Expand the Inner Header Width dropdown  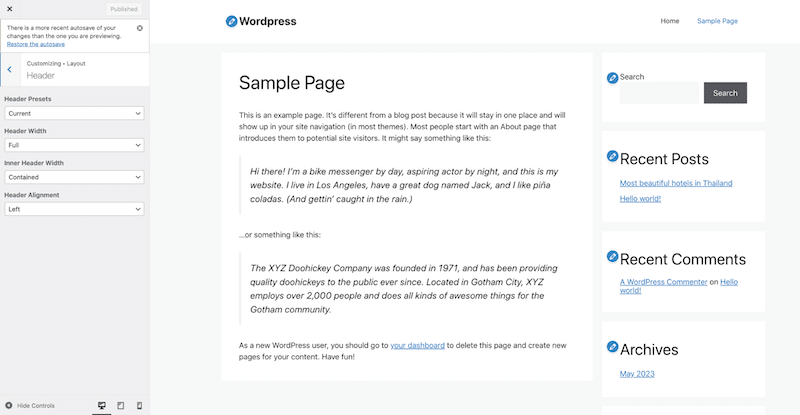74,177
